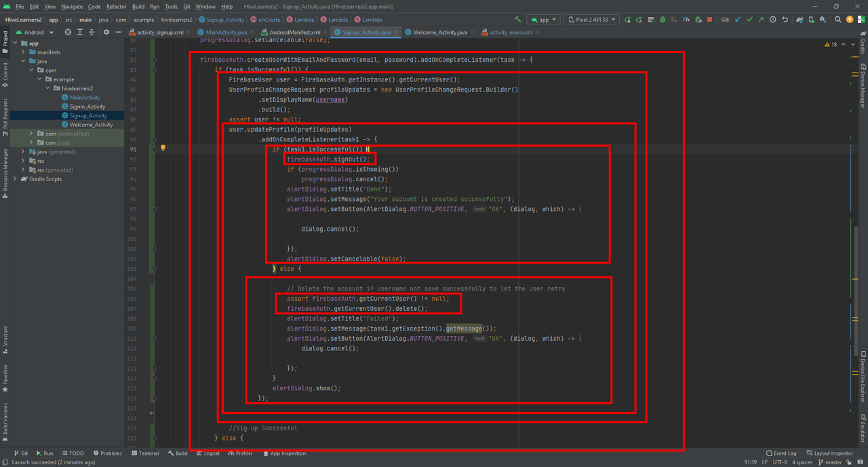Viewport: 868px width, 467px height.
Task: Click the Make Project hammer icon
Action: 518,20
